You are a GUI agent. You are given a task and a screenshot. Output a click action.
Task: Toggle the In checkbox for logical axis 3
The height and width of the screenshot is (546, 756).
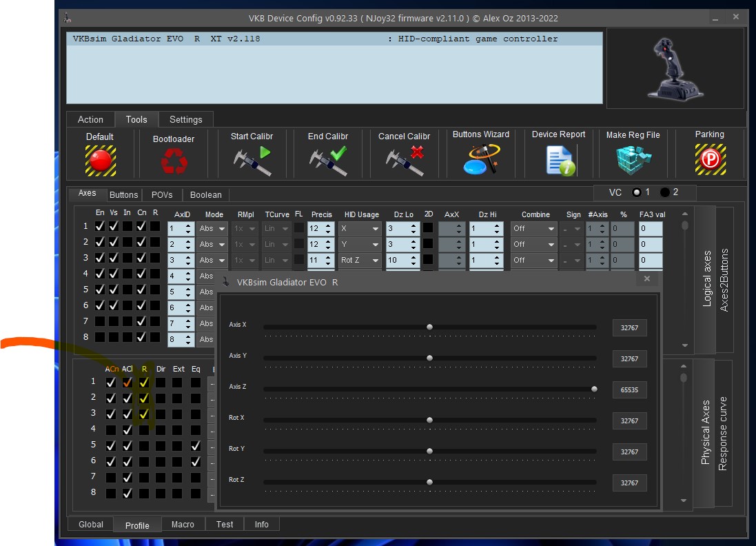127,258
